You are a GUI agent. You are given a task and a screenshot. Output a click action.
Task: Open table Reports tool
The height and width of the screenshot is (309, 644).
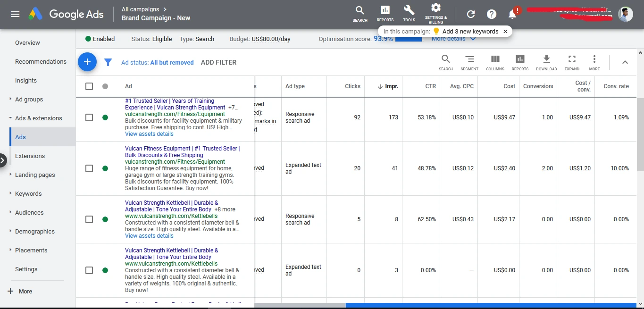(520, 62)
